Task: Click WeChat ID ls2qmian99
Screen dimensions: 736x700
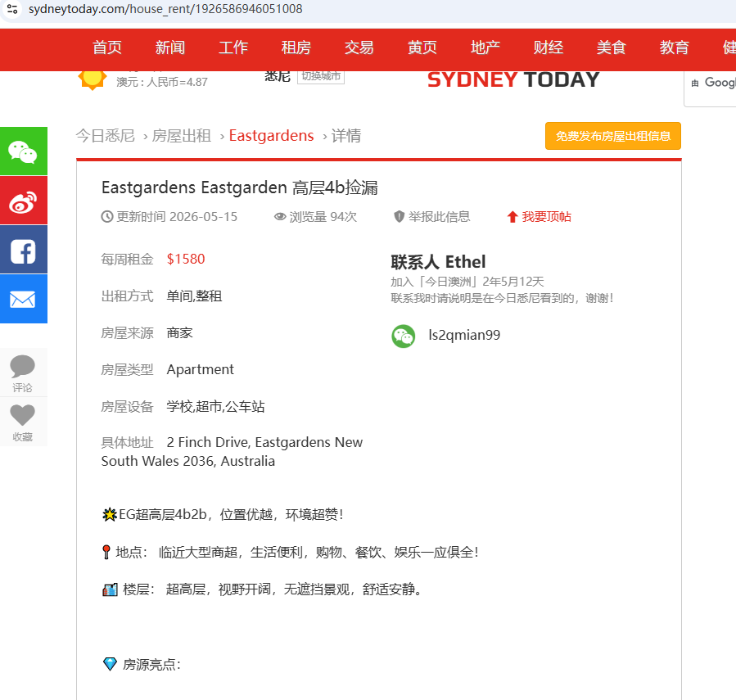Action: click(464, 335)
